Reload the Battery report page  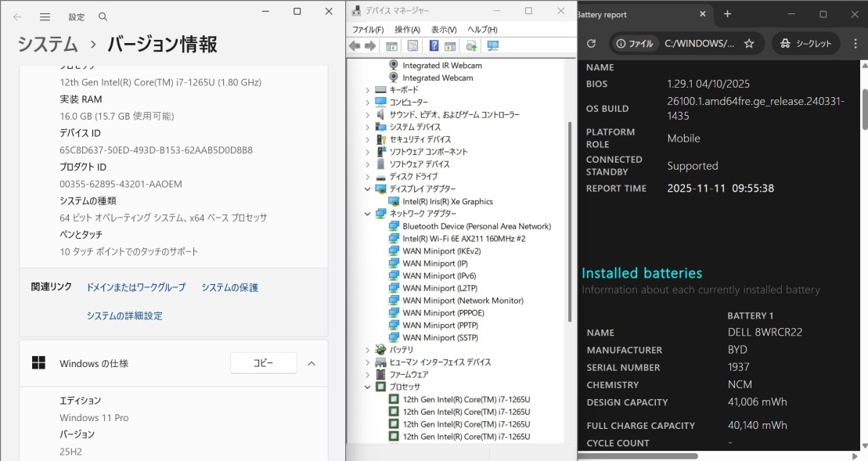click(591, 44)
